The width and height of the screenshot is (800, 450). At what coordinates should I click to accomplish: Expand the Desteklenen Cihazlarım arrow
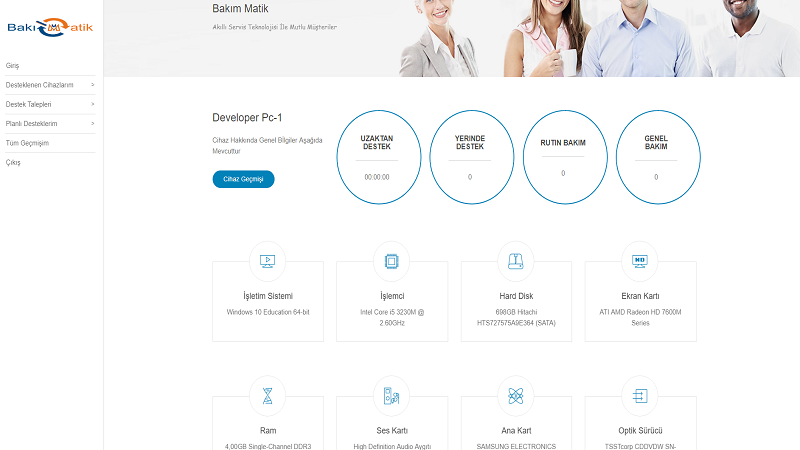click(x=93, y=85)
